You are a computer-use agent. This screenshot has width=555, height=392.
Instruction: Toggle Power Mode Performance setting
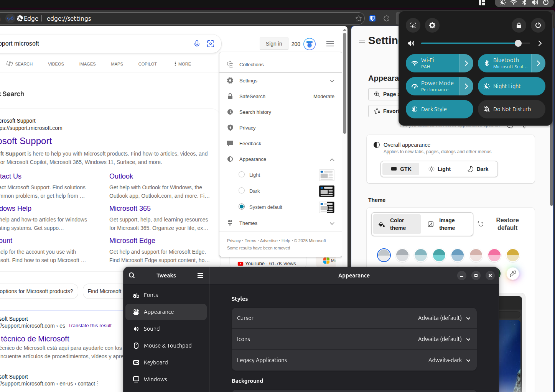[432, 86]
